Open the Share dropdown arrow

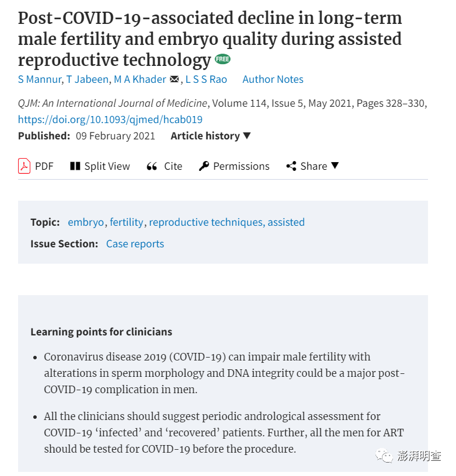[x=335, y=166]
